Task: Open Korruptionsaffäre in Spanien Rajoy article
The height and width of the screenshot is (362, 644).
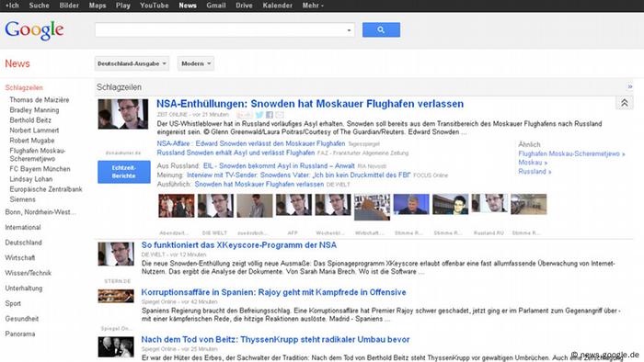Action: [274, 292]
